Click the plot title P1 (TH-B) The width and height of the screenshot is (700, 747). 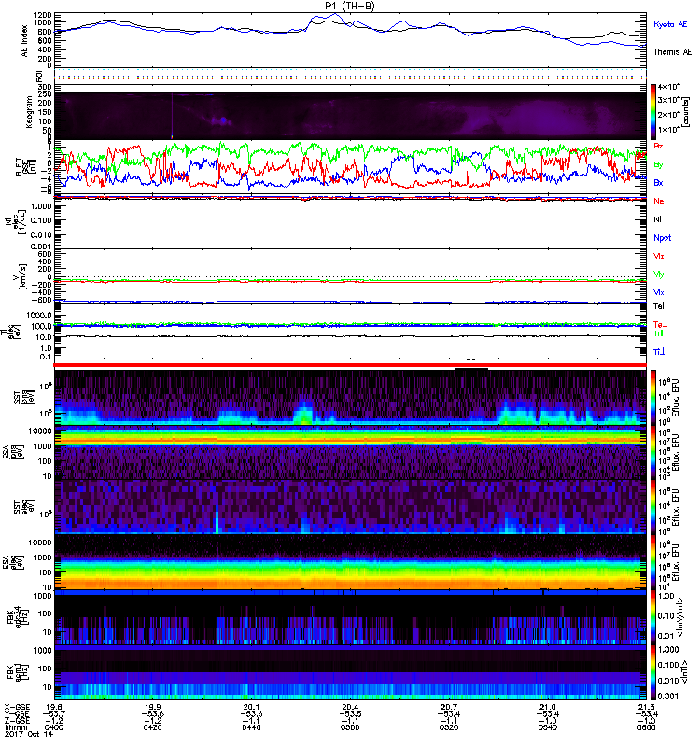tap(349, 6)
